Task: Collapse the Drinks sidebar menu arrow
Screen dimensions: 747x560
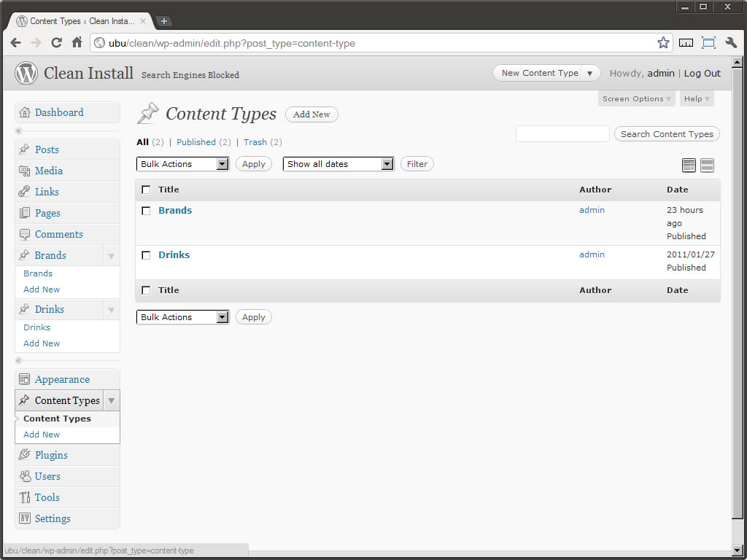Action: coord(111,309)
